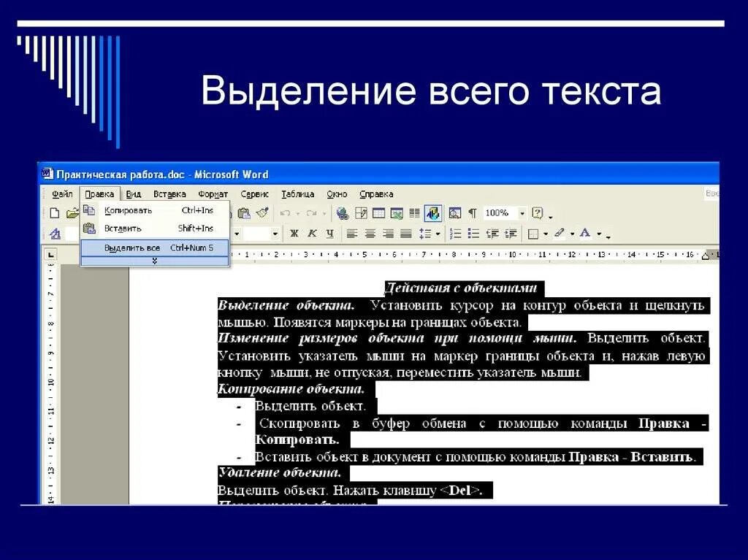Image resolution: width=748 pixels, height=560 pixels.
Task: Open the Вид menu
Action: (134, 194)
